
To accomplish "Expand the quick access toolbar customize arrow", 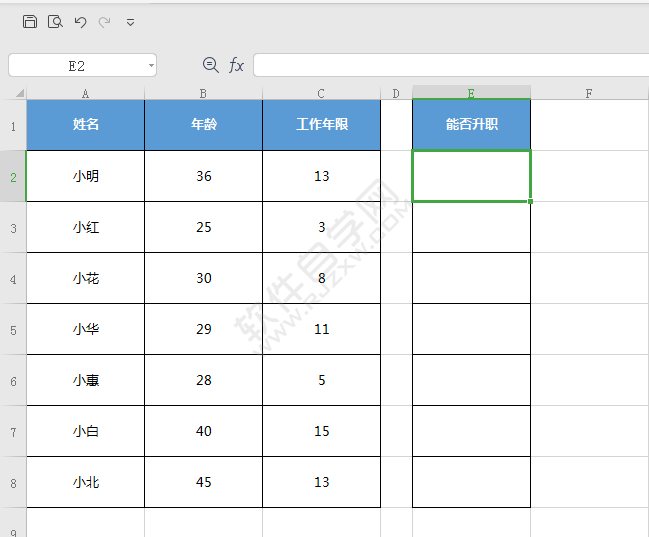I will (130, 22).
